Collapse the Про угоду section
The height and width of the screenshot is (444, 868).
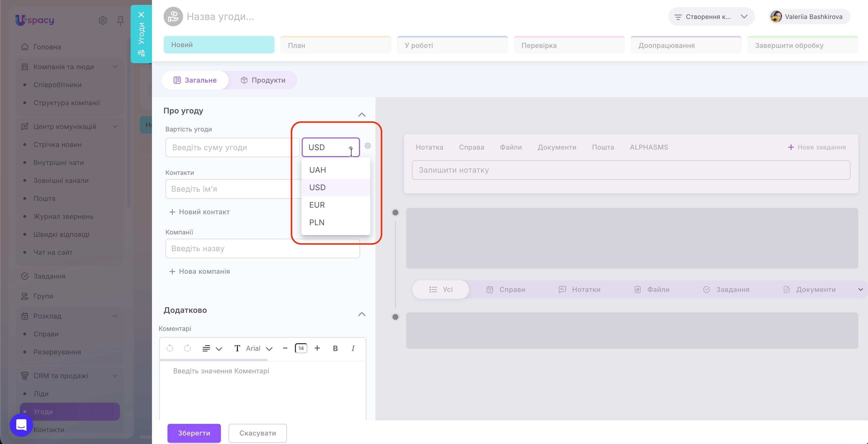(x=362, y=115)
